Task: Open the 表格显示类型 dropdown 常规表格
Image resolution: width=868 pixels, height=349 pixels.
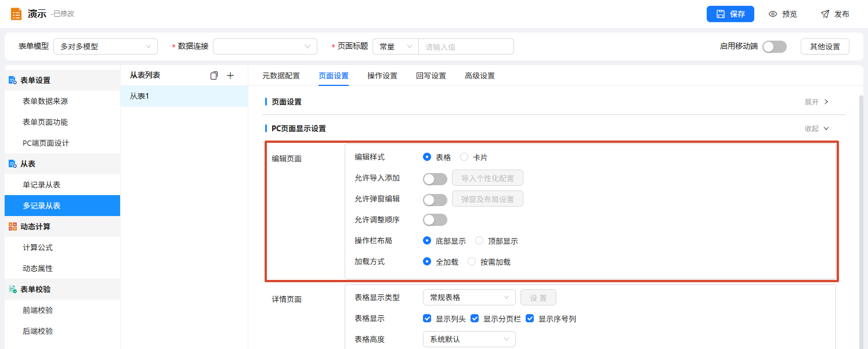Action: point(469,297)
